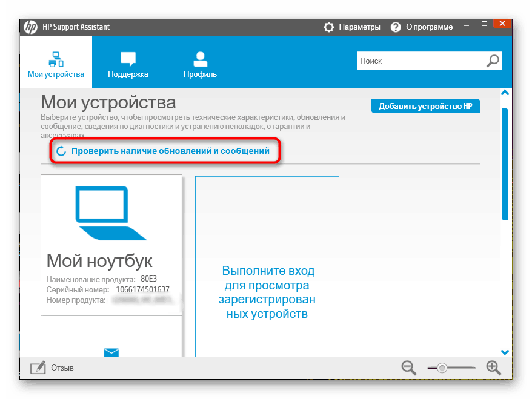
Task: Click Добавить устройство HP button
Action: (425, 105)
